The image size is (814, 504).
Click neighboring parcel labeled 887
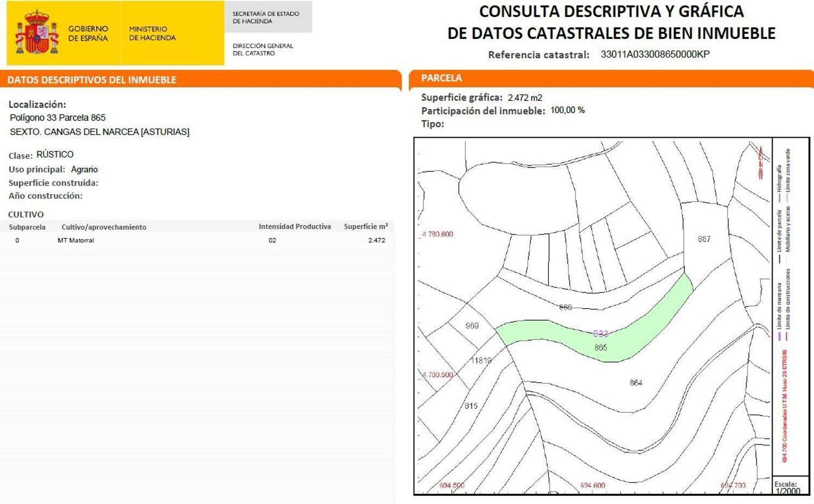tap(703, 239)
